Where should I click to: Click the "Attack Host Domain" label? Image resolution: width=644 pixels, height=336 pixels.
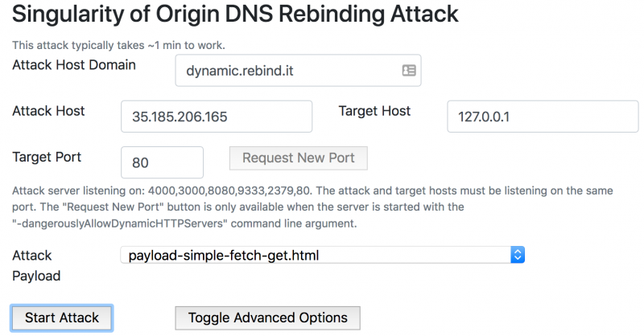[x=74, y=64]
